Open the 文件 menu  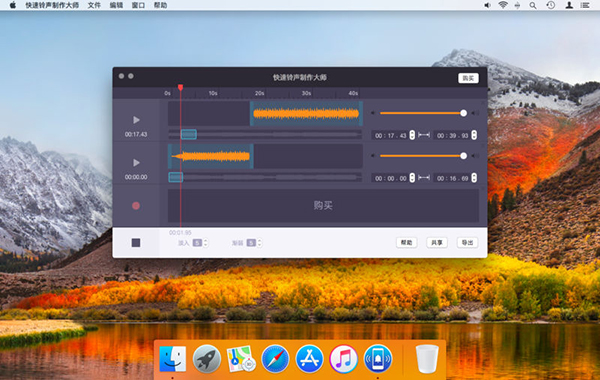[94, 5]
